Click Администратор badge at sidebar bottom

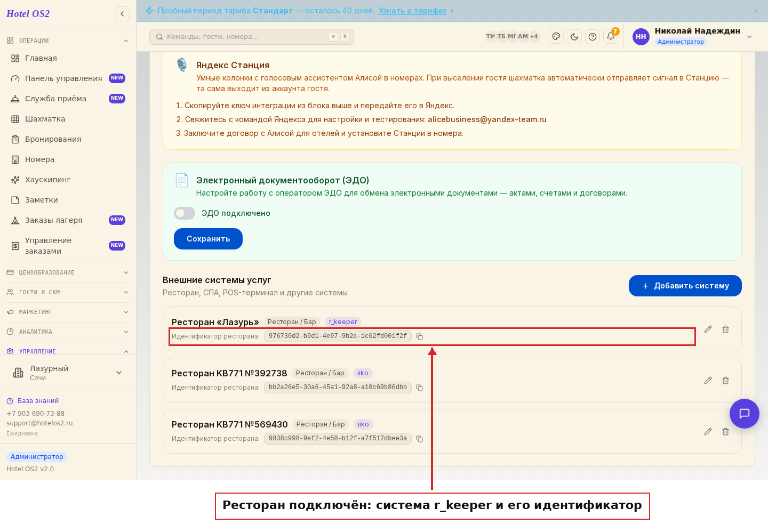tap(37, 457)
